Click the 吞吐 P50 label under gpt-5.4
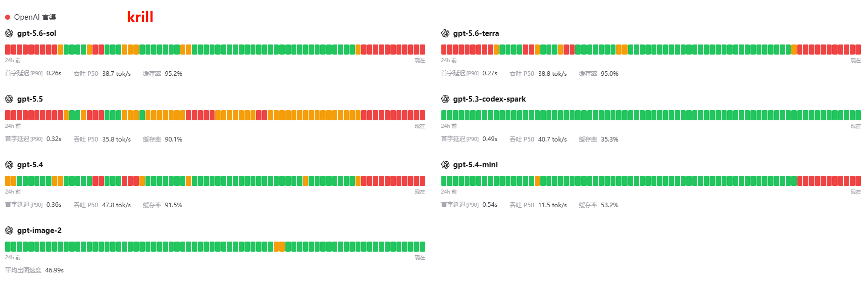This screenshot has height=282, width=868. 86,205
